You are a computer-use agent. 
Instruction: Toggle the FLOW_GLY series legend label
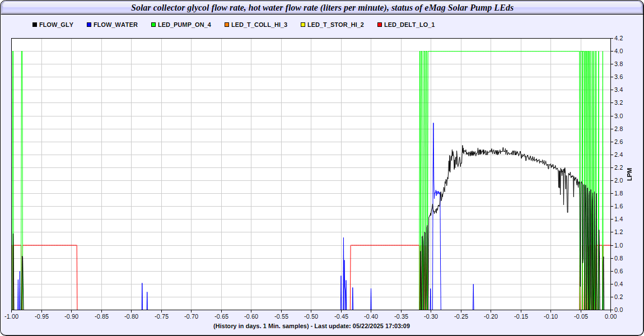56,25
